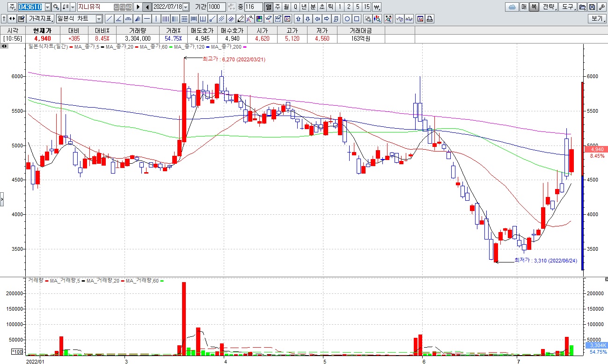Click the 매 trade button

524,7
